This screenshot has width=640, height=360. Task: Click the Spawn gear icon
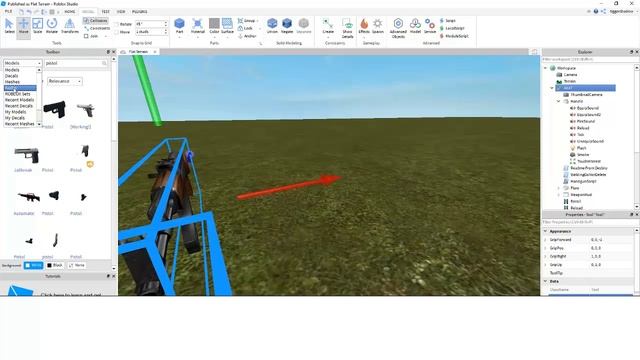(378, 26)
